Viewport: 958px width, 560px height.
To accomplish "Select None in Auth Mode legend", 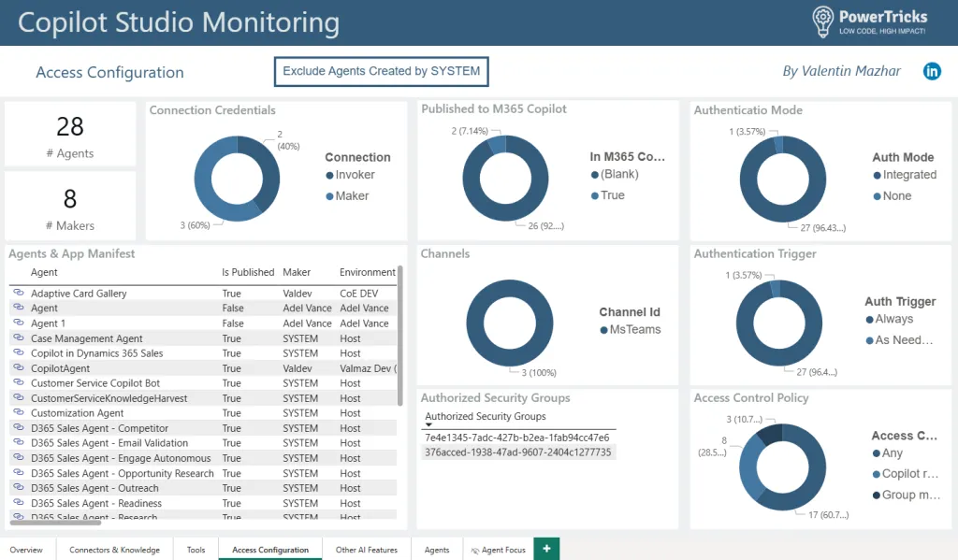I will [x=893, y=196].
